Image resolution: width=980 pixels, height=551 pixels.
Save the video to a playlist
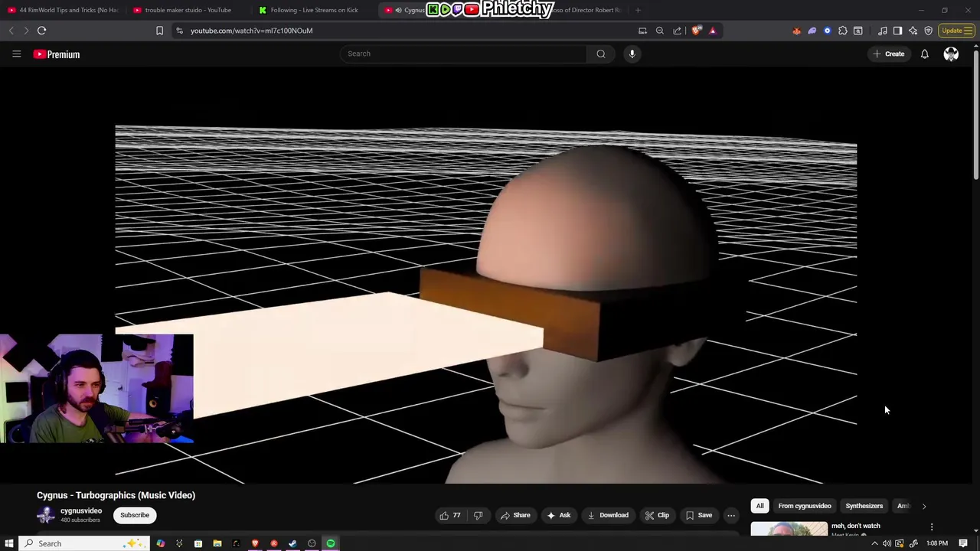tap(698, 515)
